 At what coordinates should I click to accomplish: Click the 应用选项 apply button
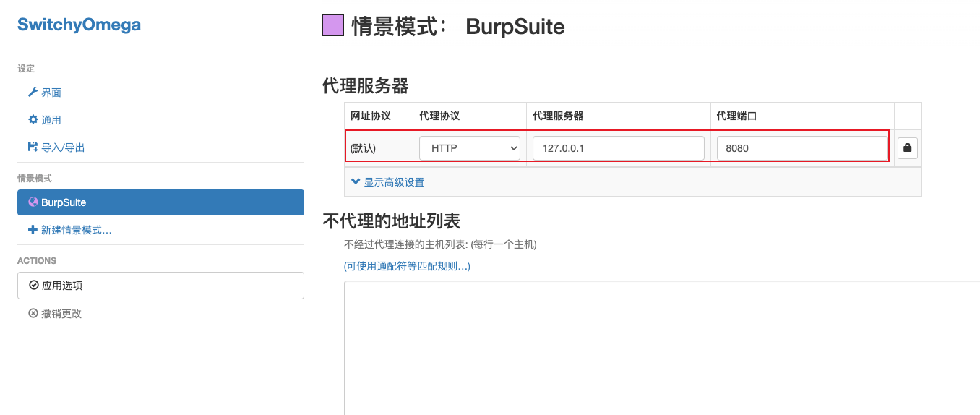coord(160,286)
